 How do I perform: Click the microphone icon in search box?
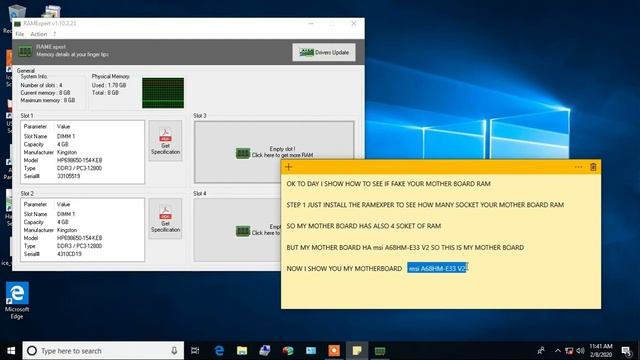coord(174,351)
